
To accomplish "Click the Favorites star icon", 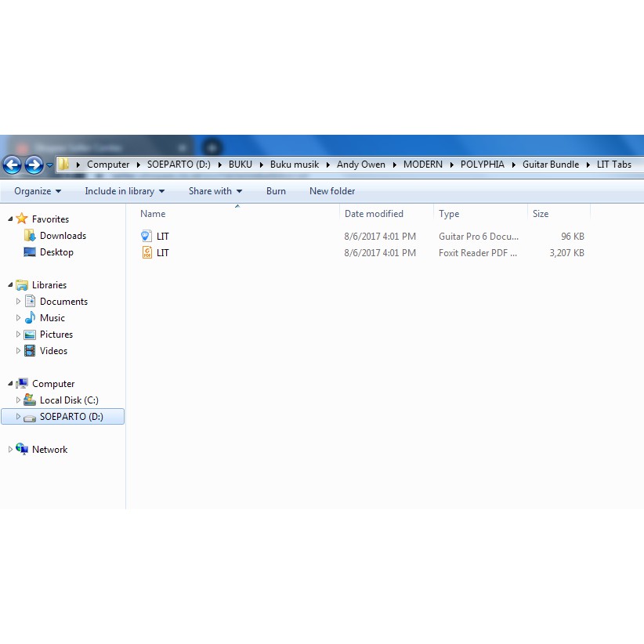I will (x=22, y=219).
